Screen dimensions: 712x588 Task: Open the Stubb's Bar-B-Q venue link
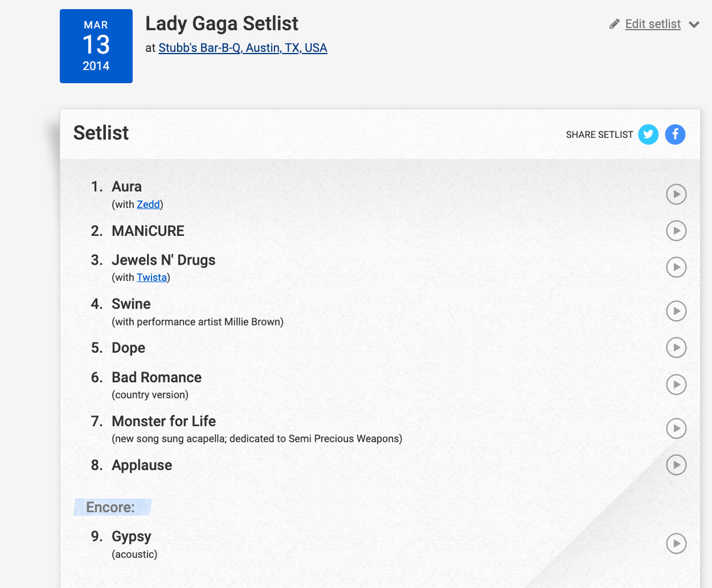coord(242,48)
